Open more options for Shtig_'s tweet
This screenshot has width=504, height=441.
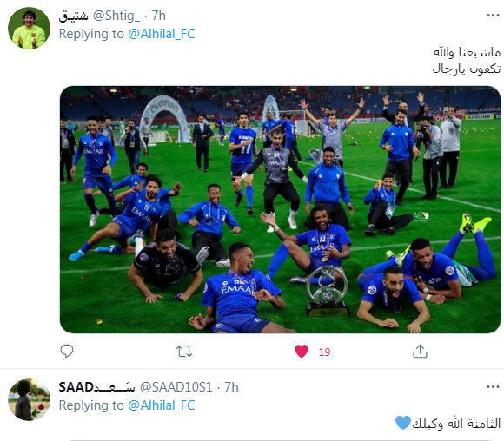[493, 15]
